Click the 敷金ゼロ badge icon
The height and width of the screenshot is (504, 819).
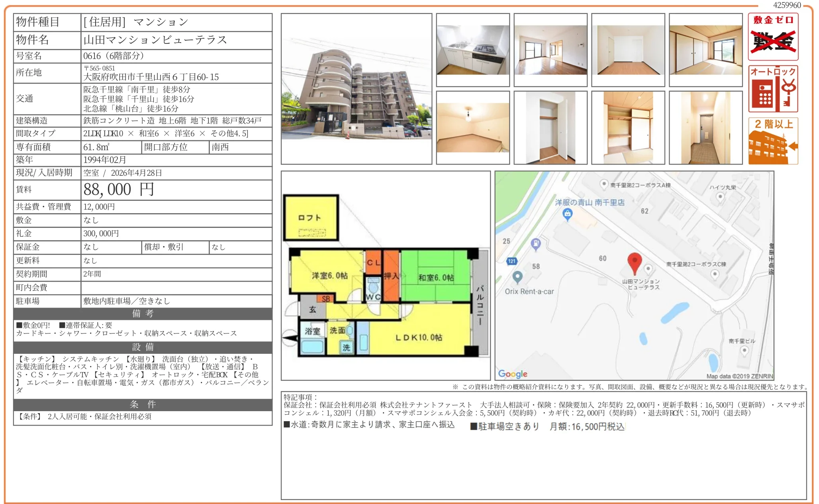pyautogui.click(x=773, y=37)
